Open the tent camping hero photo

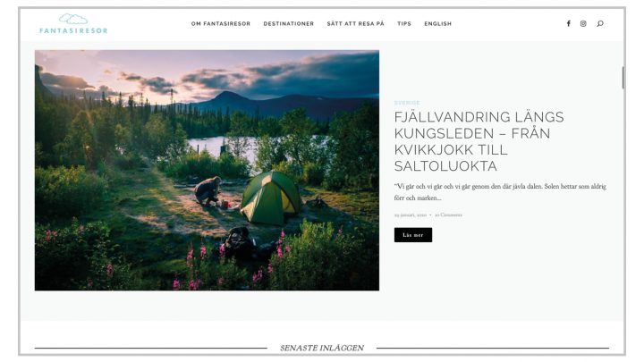pyautogui.click(x=207, y=171)
